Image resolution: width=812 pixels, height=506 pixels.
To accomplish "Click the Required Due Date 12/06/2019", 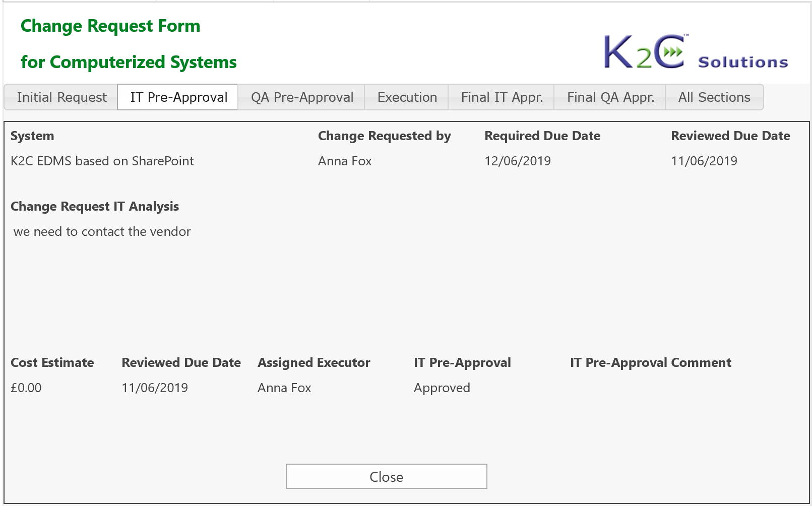I will [518, 161].
